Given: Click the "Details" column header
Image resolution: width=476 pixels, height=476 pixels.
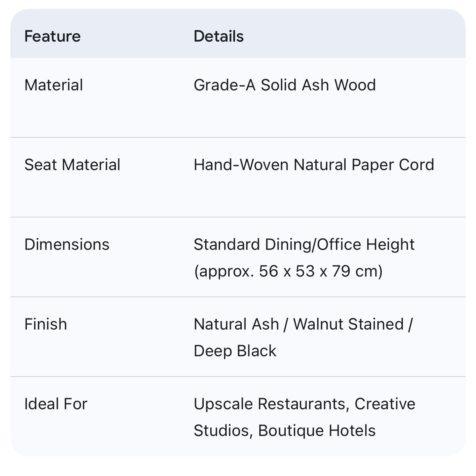Looking at the screenshot, I should tap(219, 37).
